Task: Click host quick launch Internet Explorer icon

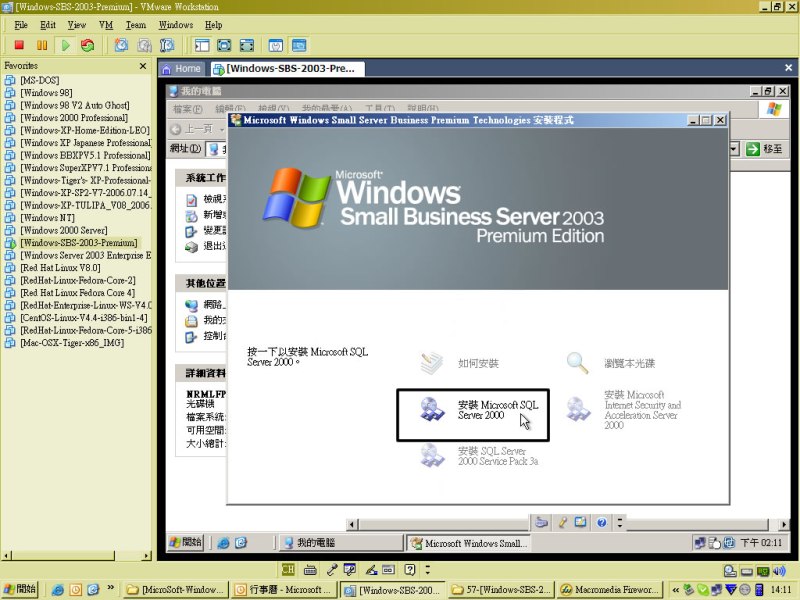Action: tap(58, 590)
